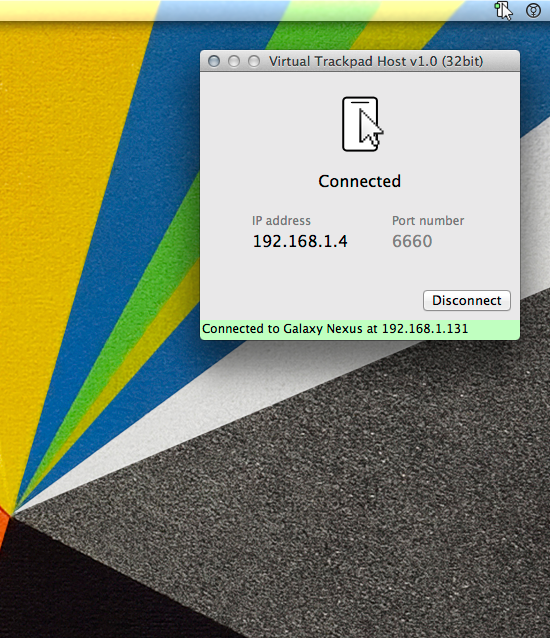Close the Virtual Trackpad Host window
The image size is (550, 638).
pyautogui.click(x=214, y=61)
